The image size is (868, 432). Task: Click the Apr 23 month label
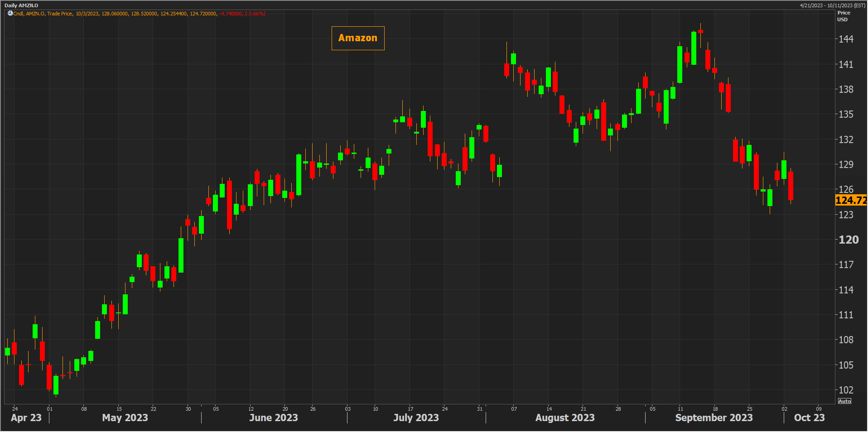pos(26,418)
